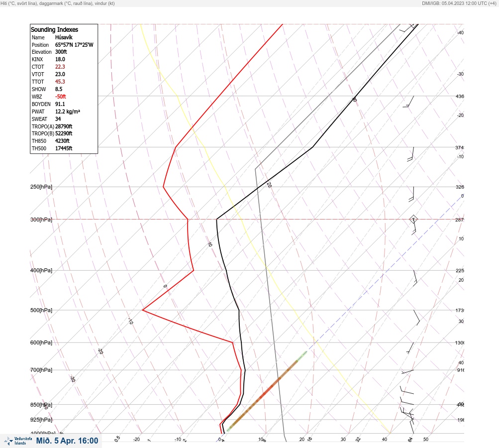
Task: Select the position value 65°57'N 17°25'W
Action: 74,45
